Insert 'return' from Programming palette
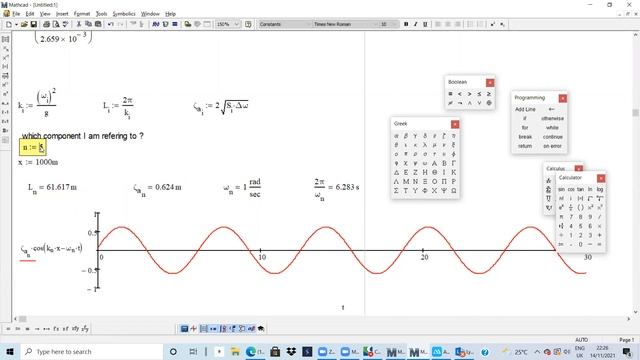 click(525, 146)
